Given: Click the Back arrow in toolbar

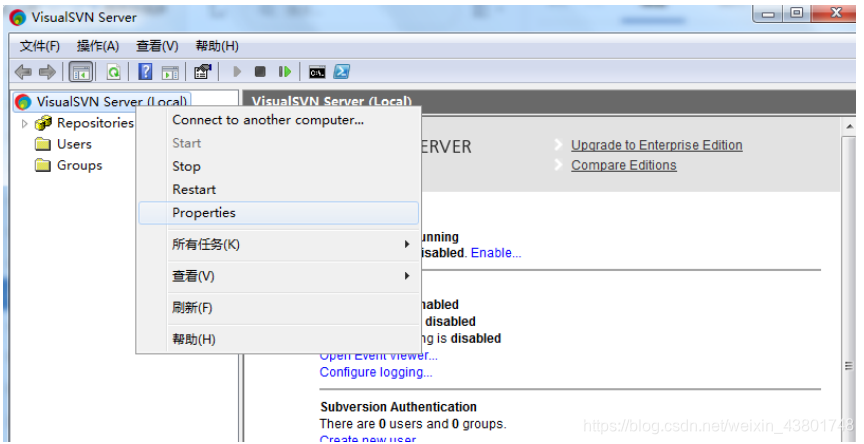Looking at the screenshot, I should [x=23, y=72].
